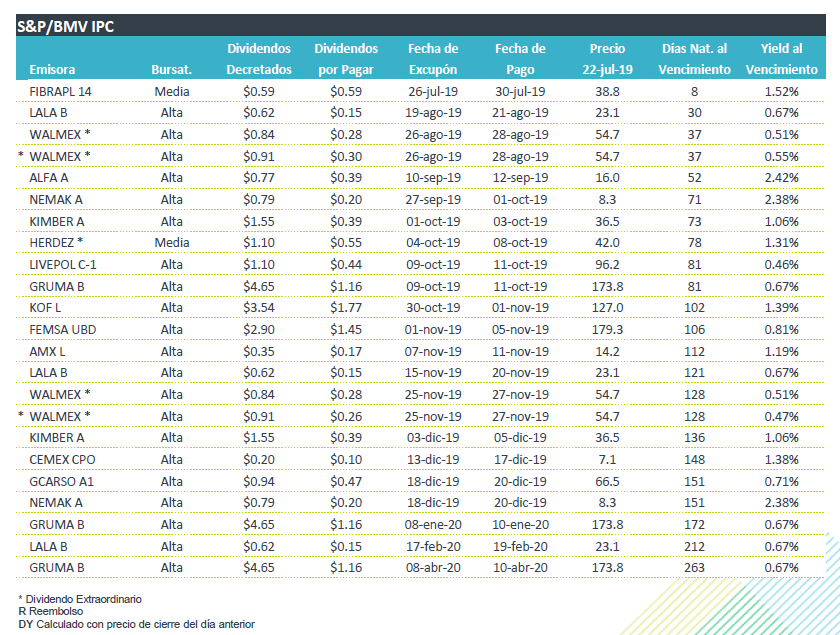Click the 17-feb-20 excupón date
The height and width of the screenshot is (635, 840).
[x=433, y=547]
